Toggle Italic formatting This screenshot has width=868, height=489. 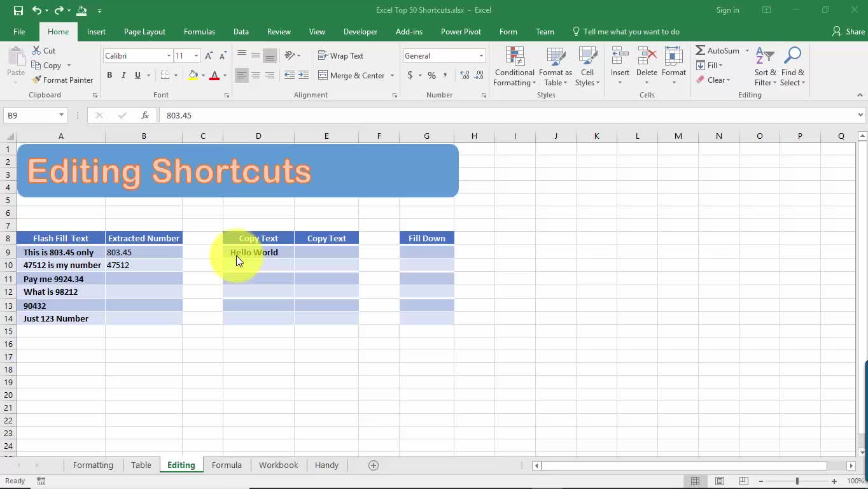(x=123, y=75)
